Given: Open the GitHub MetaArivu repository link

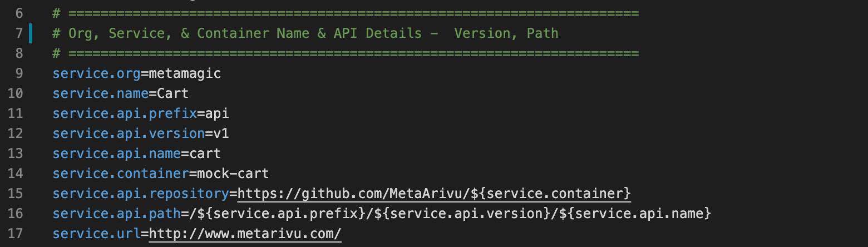Looking at the screenshot, I should [434, 194].
